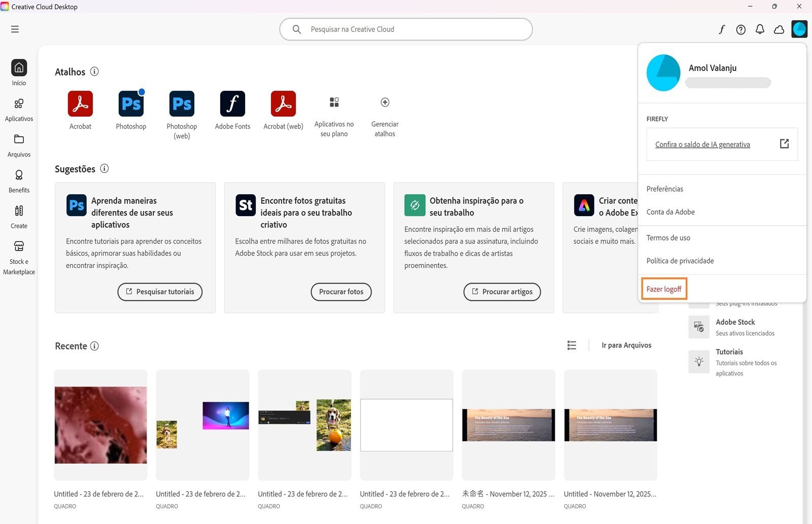Image resolution: width=812 pixels, height=524 pixels.
Task: Click the Encontre fotos gratuitas card title
Action: click(x=306, y=213)
